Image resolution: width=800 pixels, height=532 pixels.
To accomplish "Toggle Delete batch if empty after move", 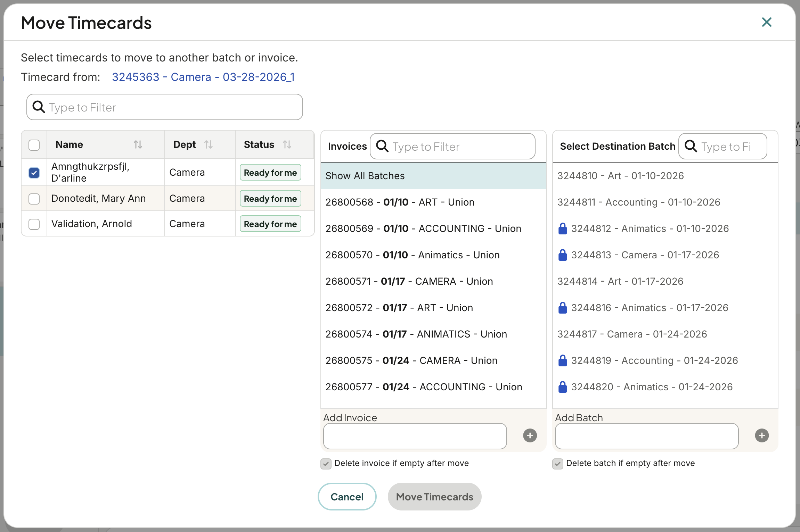I will click(x=557, y=464).
